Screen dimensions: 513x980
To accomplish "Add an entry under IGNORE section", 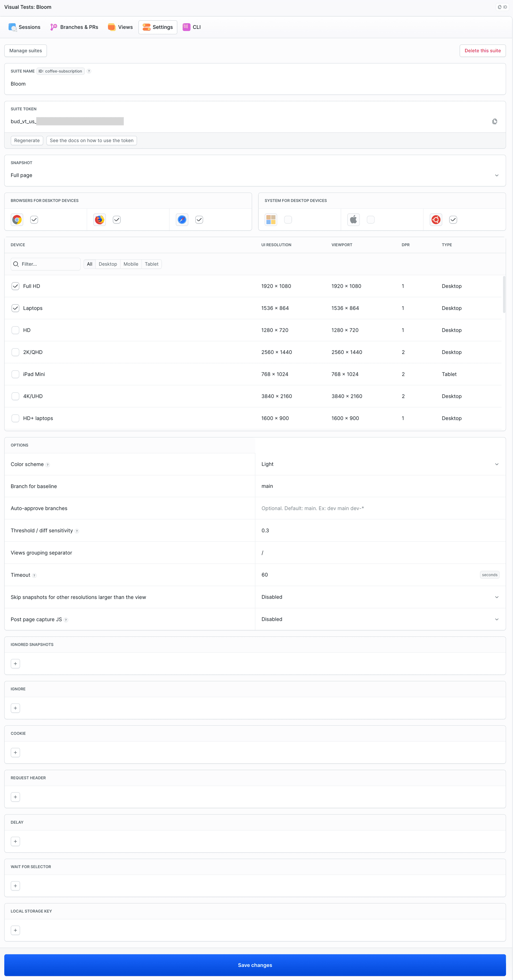I will pos(15,708).
